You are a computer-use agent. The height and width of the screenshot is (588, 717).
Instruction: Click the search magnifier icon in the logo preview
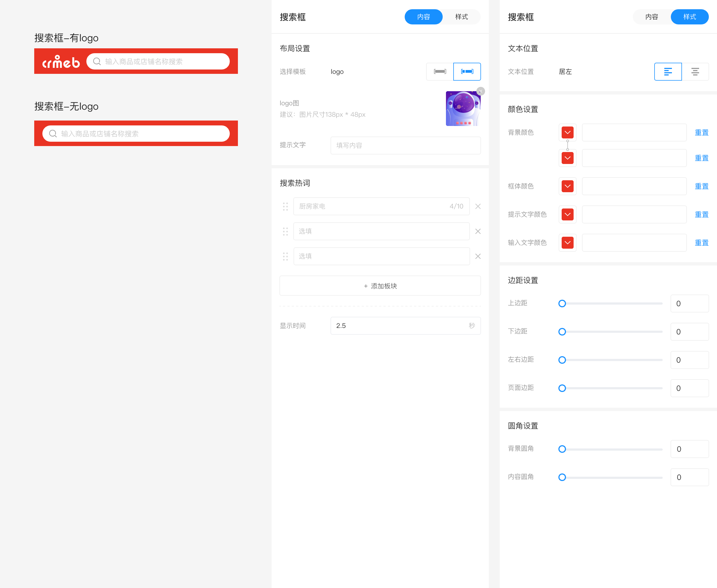coord(97,61)
